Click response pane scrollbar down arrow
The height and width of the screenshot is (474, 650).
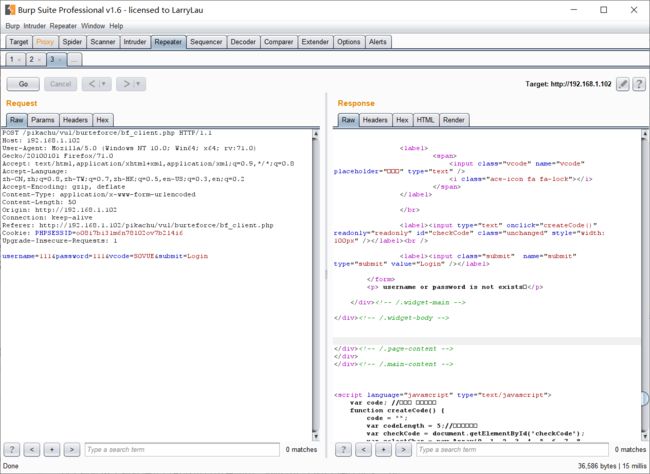(x=645, y=436)
